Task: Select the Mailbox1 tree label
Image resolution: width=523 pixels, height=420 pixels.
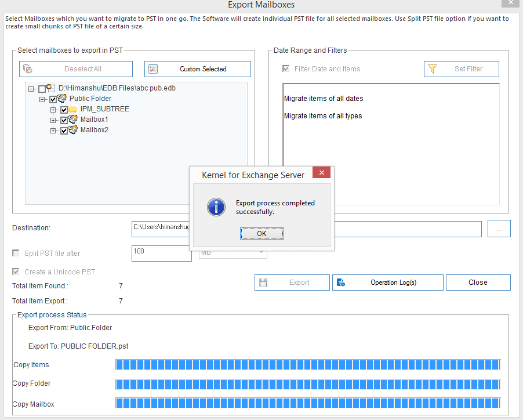Action: pyautogui.click(x=95, y=120)
